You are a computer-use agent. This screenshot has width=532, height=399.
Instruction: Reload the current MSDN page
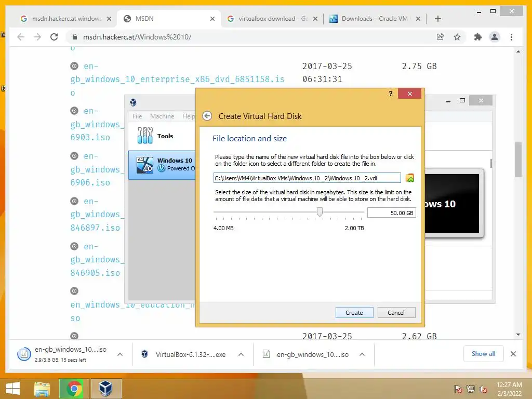tap(54, 37)
